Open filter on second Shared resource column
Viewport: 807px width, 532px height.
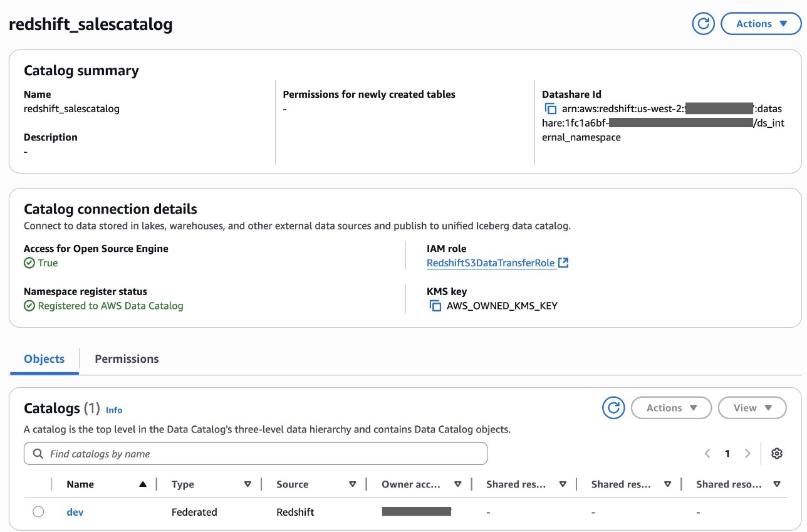coord(668,484)
